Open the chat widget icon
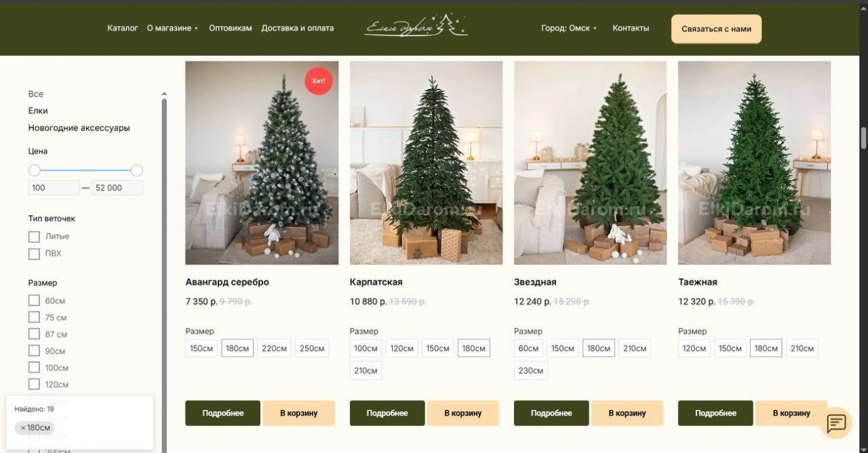 836,423
